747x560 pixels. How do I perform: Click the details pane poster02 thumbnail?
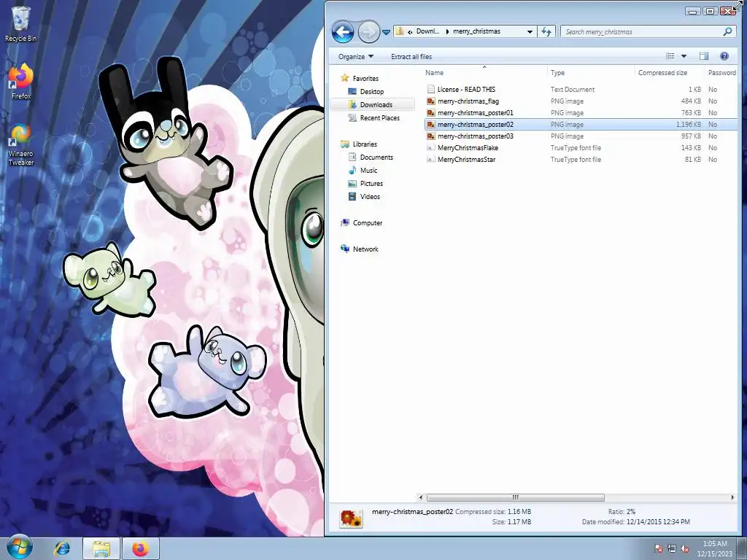351,518
